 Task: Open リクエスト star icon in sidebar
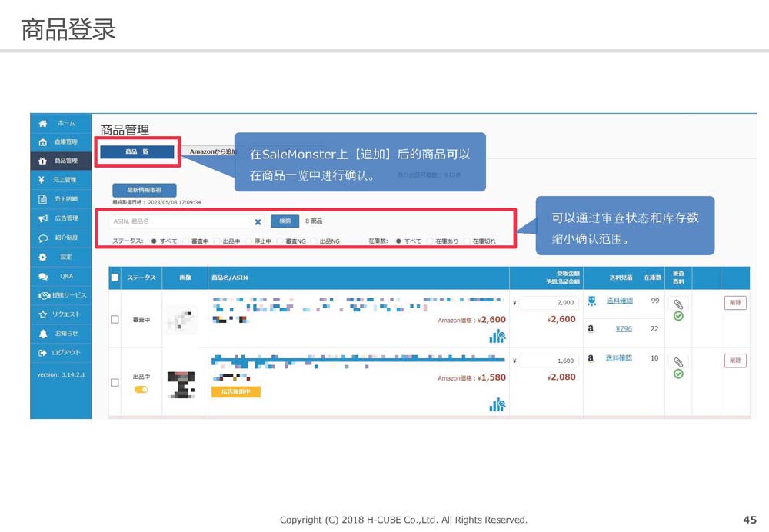click(42, 314)
